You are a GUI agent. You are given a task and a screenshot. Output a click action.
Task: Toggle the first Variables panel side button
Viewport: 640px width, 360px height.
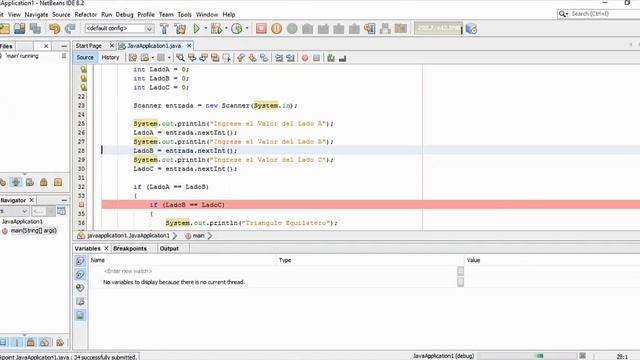(x=80, y=261)
